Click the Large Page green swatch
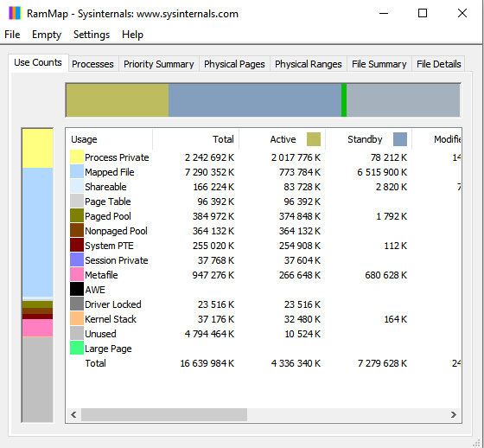 (x=77, y=348)
